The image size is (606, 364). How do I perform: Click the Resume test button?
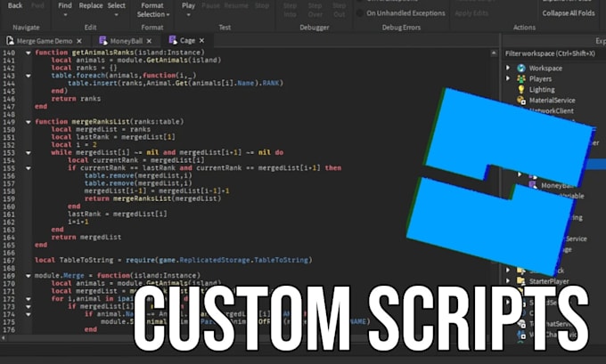point(236,5)
